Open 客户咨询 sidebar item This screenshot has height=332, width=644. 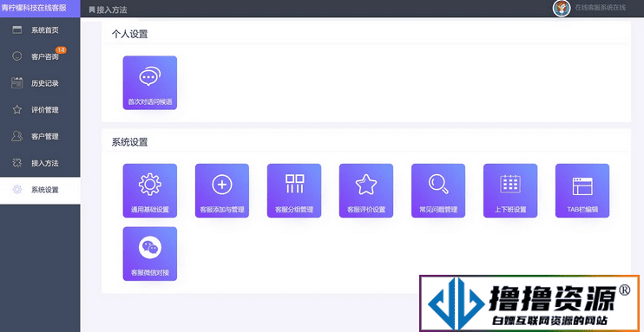40,56
